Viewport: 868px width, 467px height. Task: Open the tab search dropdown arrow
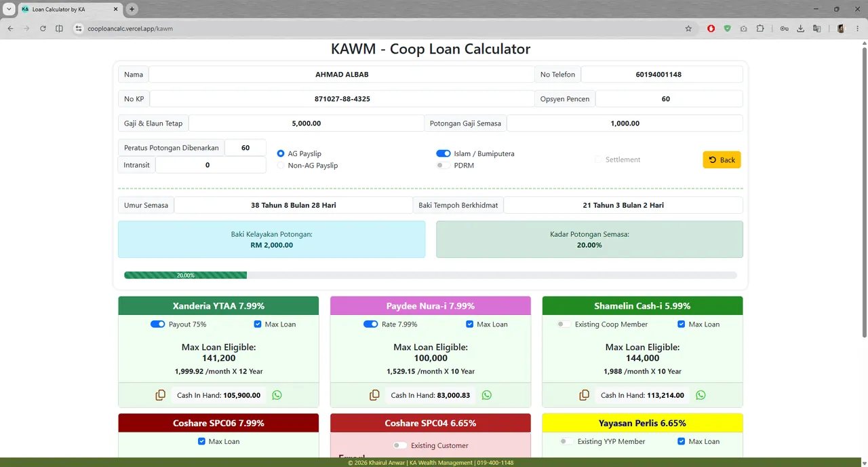[9, 10]
